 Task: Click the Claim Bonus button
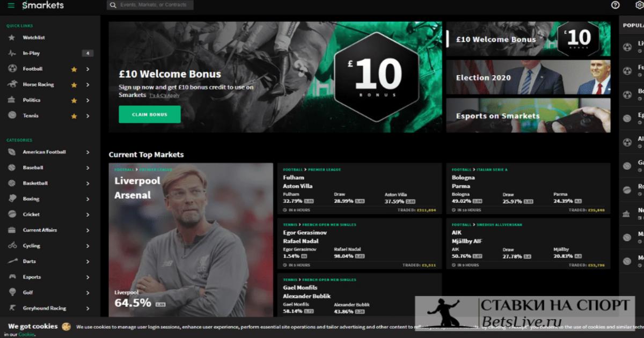coord(150,114)
